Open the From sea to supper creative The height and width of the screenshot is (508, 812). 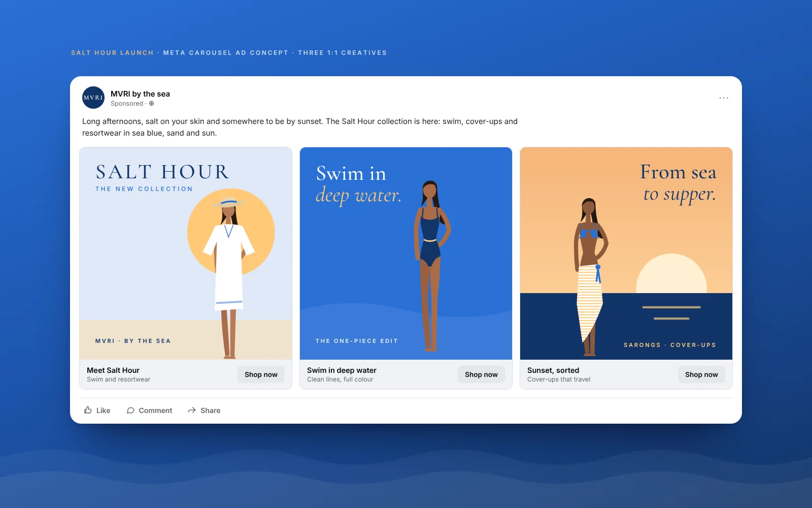(626, 253)
